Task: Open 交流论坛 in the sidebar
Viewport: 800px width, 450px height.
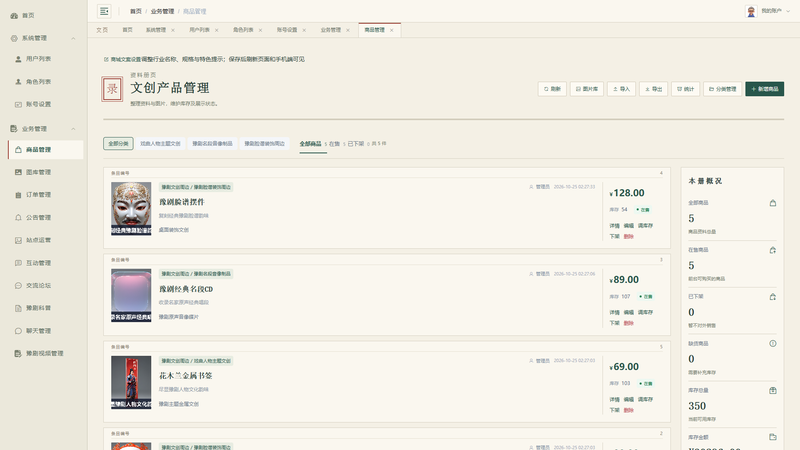Action: point(38,285)
